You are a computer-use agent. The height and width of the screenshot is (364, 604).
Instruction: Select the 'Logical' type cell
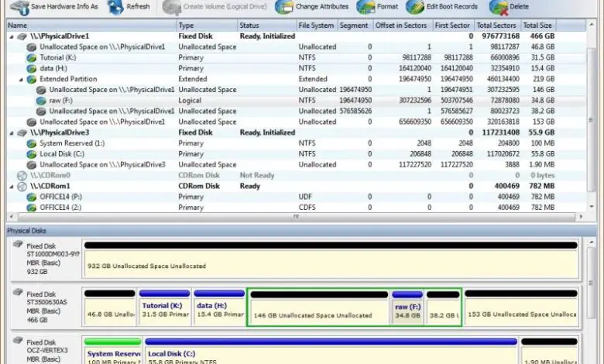pos(190,101)
